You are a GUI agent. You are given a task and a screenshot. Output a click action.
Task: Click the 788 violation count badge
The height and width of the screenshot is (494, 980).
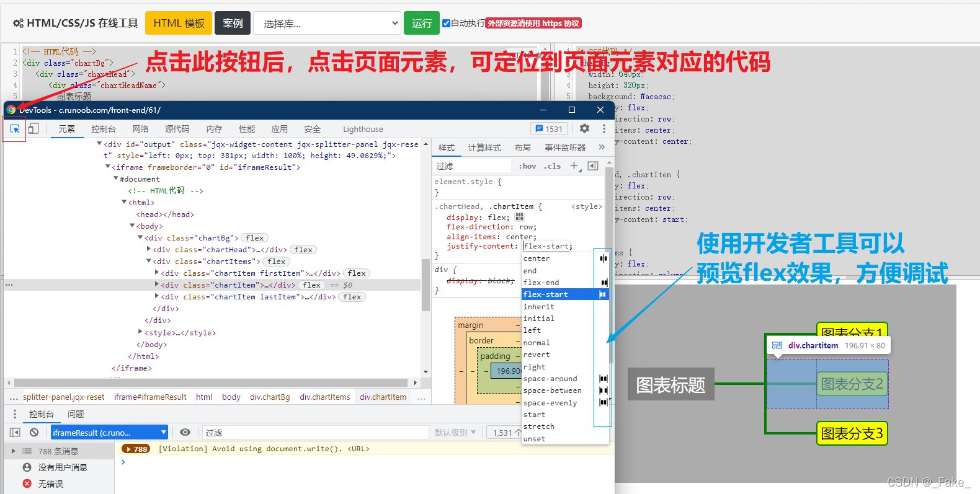tap(136, 449)
